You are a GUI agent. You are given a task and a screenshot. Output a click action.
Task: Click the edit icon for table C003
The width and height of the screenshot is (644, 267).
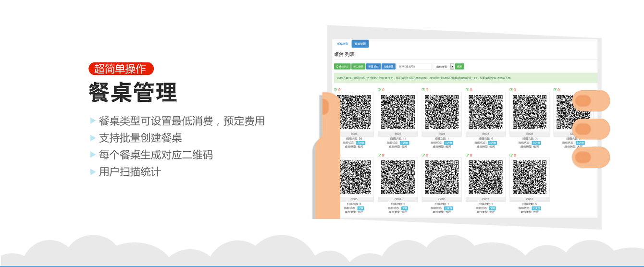coord(423,155)
